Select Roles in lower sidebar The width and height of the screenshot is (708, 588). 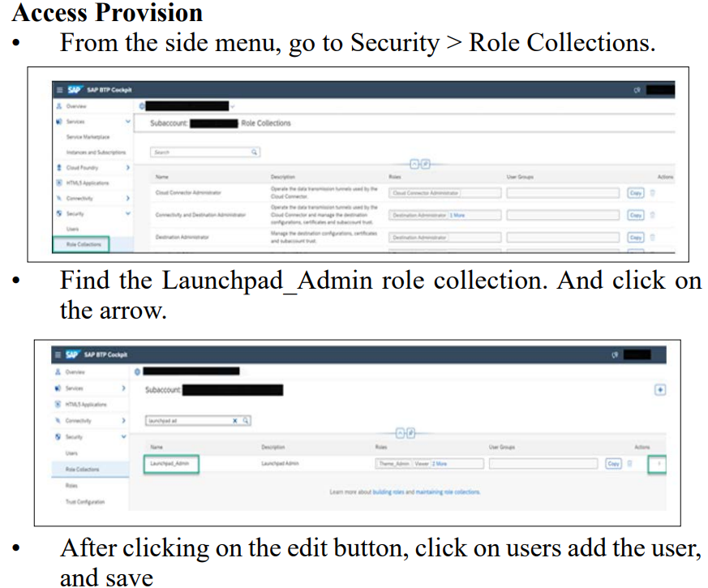tap(71, 486)
